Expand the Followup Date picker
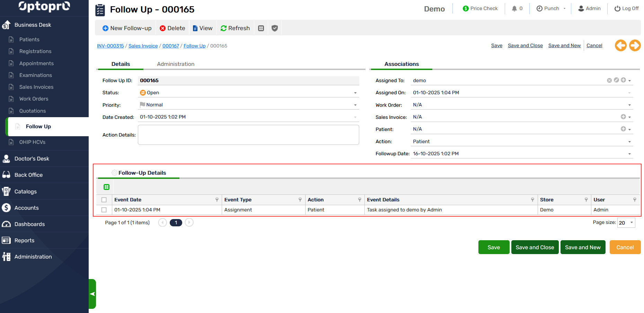 [x=629, y=154]
